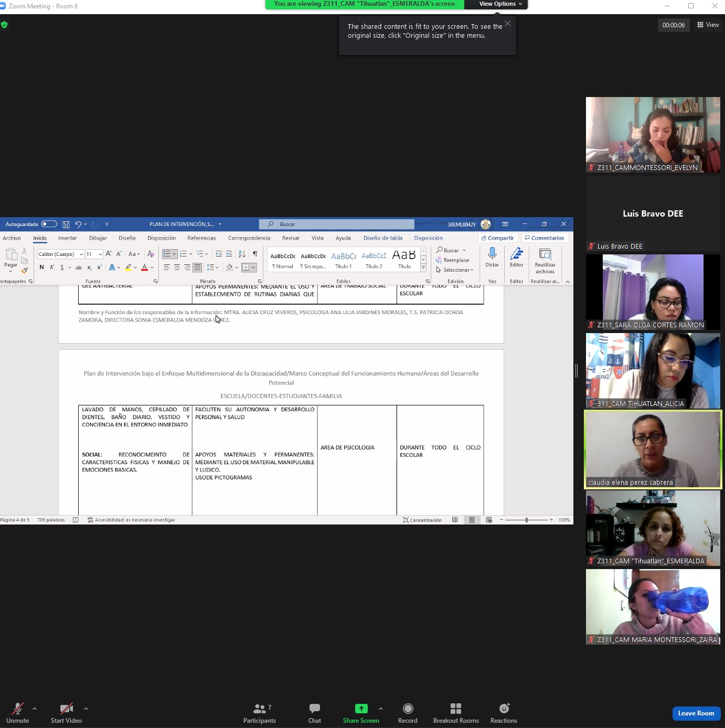Screen dimensions: 725x728
Task: Click the Compartir button in Word
Action: pyautogui.click(x=497, y=238)
